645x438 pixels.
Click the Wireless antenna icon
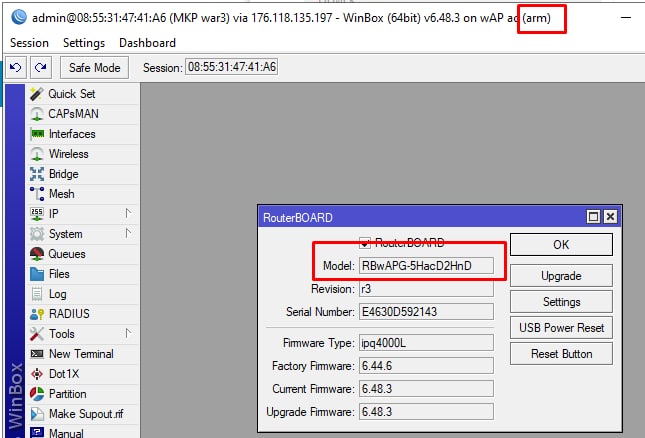click(37, 154)
